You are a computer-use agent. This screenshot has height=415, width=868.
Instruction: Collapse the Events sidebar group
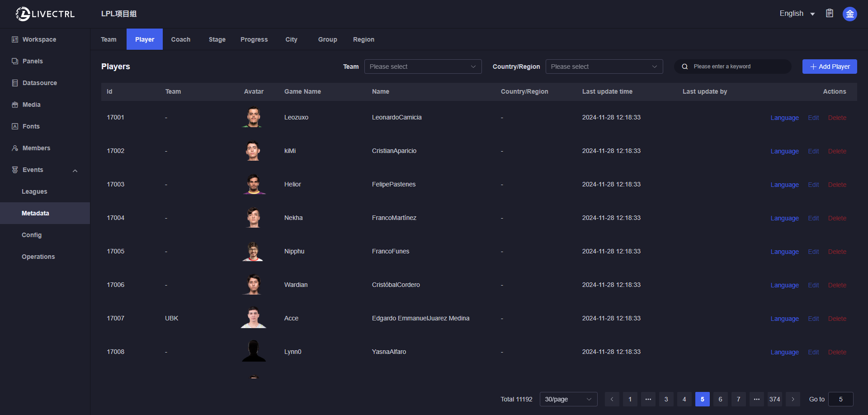(75, 170)
